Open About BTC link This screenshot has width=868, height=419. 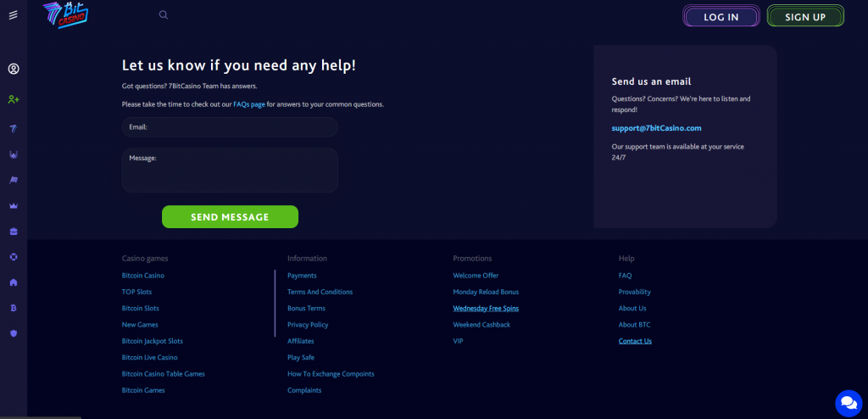(x=634, y=325)
